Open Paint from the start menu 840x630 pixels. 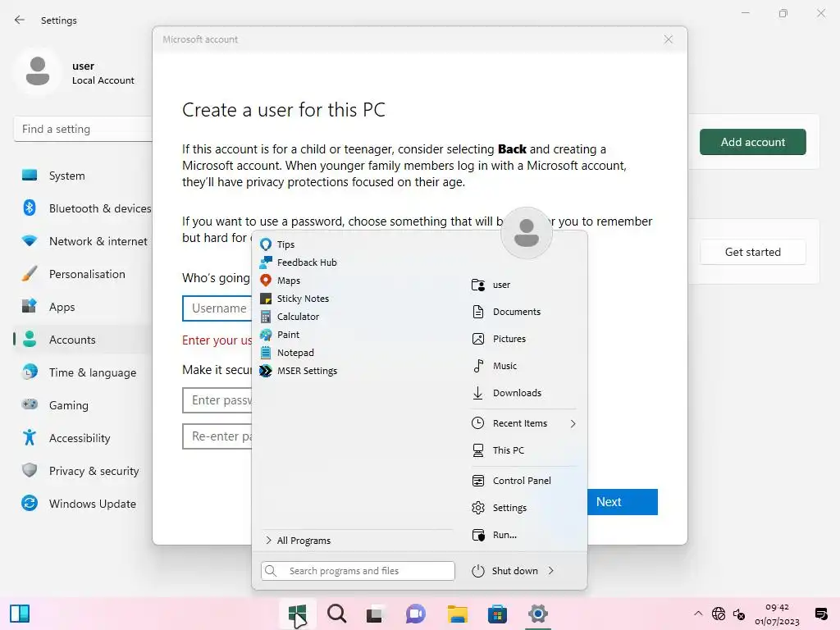(x=279, y=335)
